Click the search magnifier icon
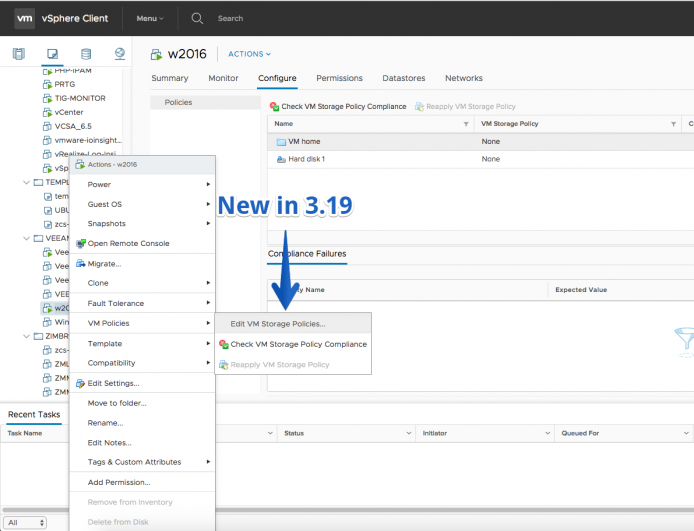 [197, 18]
